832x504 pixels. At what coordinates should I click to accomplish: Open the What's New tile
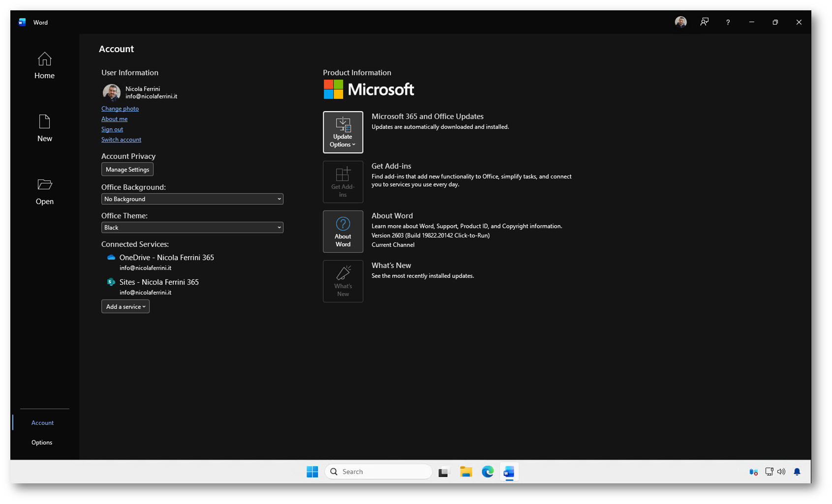[342, 281]
